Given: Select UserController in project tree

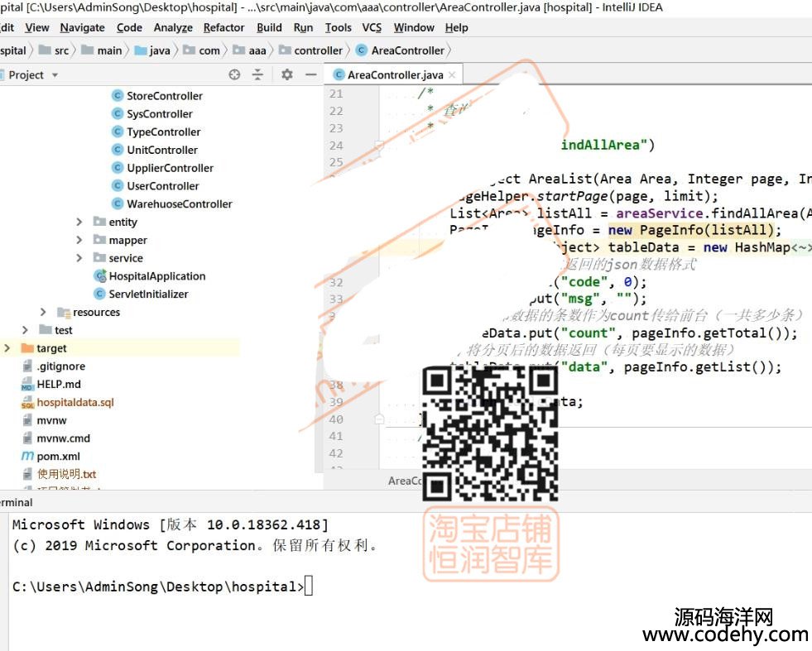Looking at the screenshot, I should [163, 186].
